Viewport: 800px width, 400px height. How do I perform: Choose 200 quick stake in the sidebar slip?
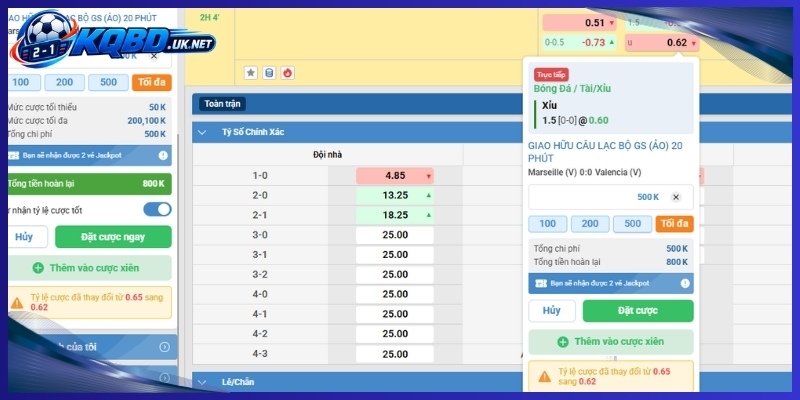pos(64,82)
